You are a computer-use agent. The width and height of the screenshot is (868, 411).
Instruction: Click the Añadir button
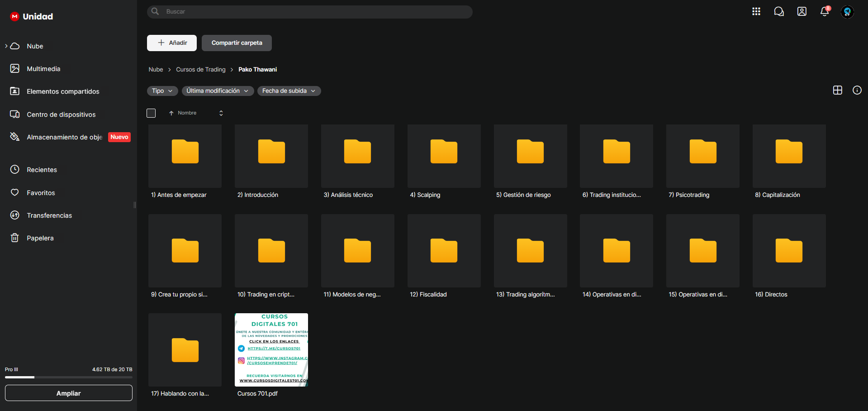172,43
